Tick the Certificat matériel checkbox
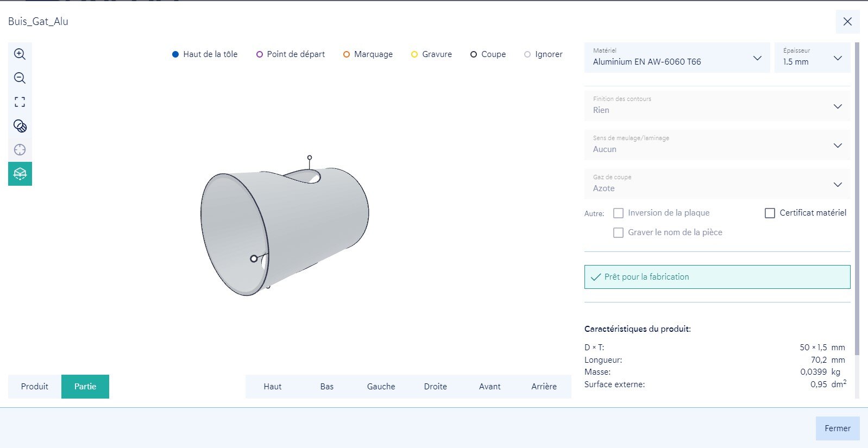868x448 pixels. [x=770, y=213]
